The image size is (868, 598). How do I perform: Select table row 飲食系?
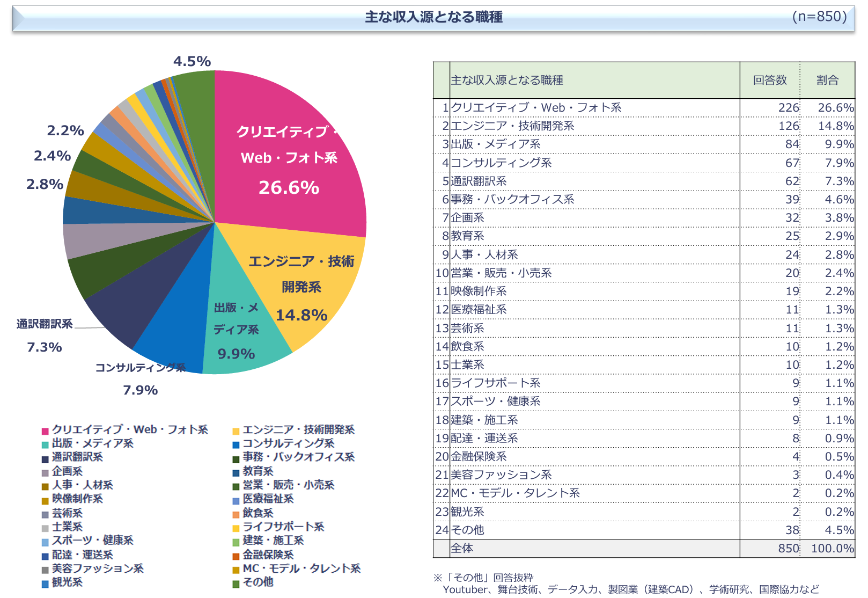click(x=644, y=347)
